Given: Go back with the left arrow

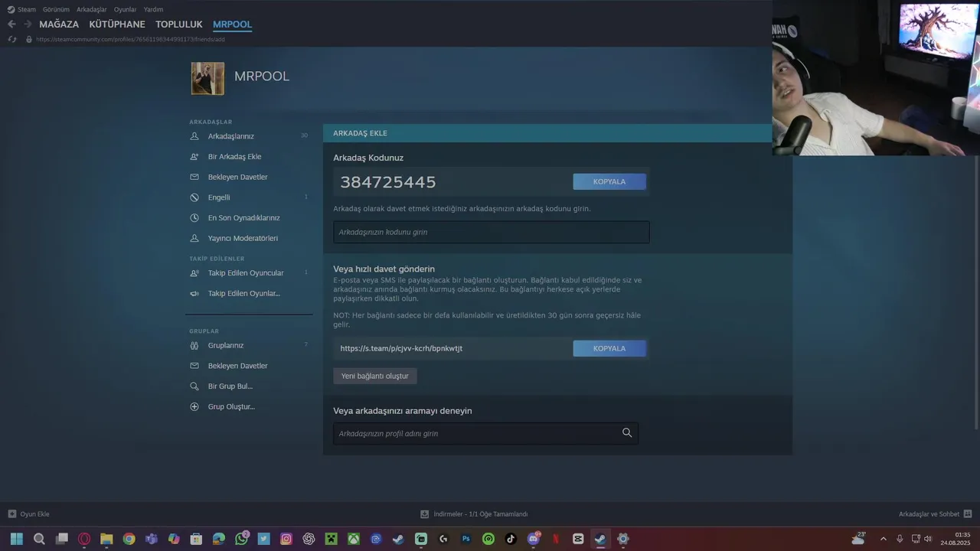Looking at the screenshot, I should point(11,24).
